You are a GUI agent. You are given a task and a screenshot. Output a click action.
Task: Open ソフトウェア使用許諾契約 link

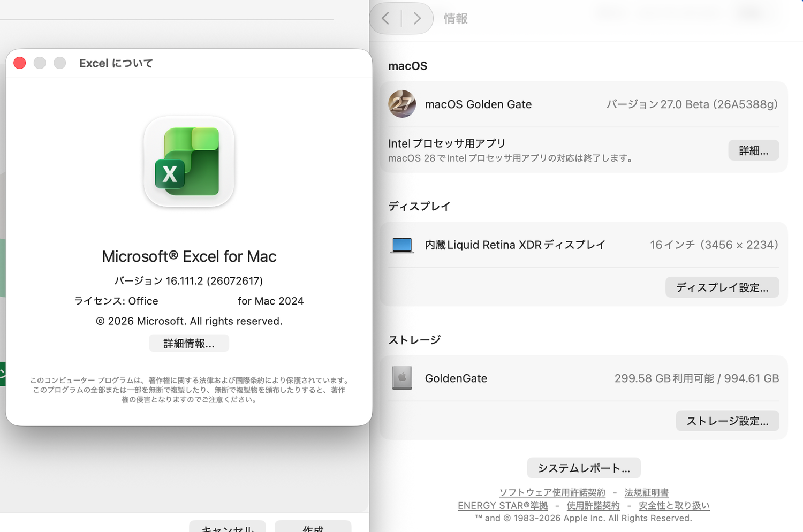(x=552, y=492)
